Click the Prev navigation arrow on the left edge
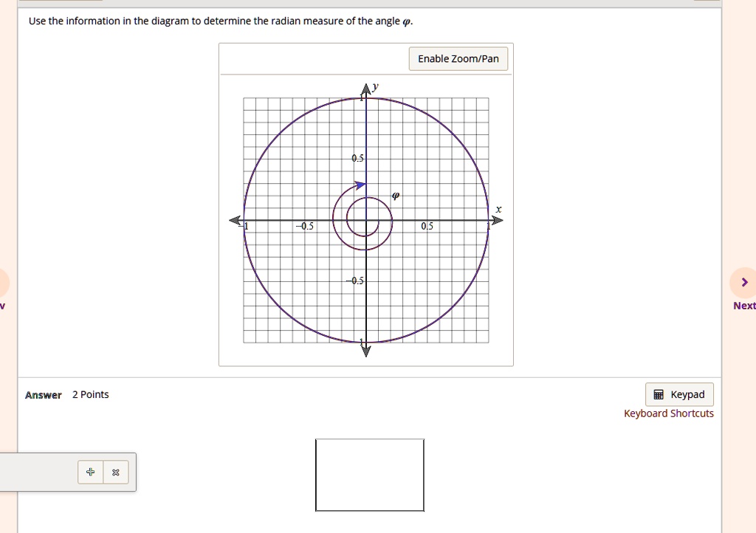756x533 pixels. (x=2, y=282)
